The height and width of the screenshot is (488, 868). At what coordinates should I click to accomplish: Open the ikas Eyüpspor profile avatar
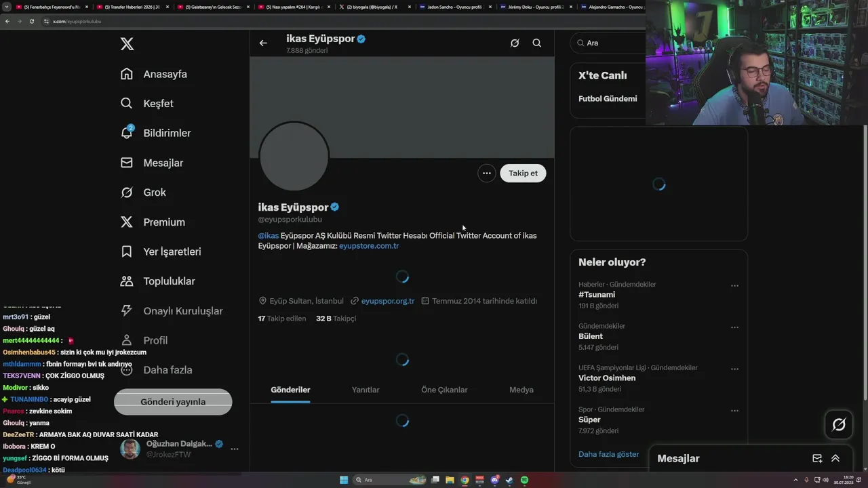[294, 157]
